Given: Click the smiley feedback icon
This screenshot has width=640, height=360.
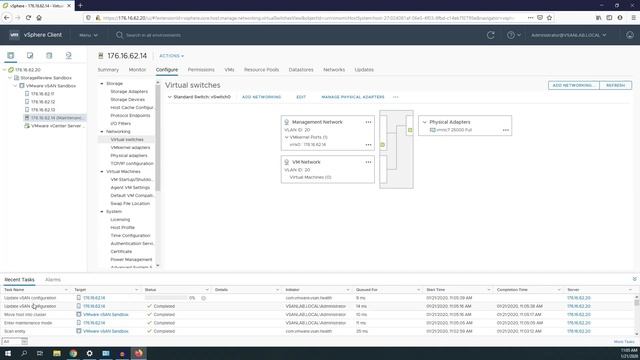Looking at the screenshot, I should (x=630, y=35).
